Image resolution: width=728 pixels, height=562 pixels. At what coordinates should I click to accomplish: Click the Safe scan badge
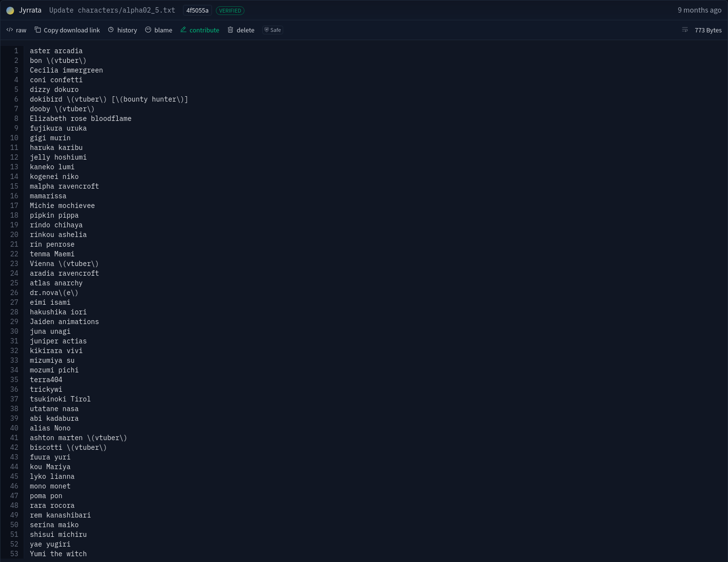tap(273, 30)
